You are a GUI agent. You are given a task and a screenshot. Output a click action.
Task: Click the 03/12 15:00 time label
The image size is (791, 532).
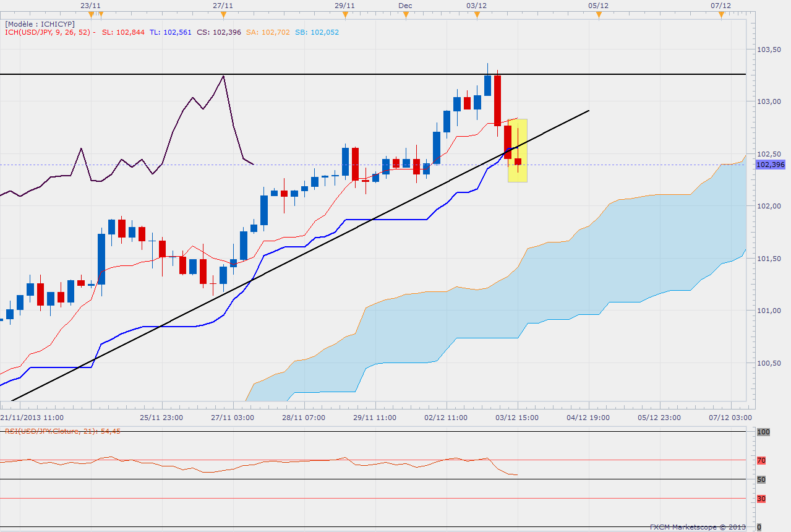click(x=516, y=418)
